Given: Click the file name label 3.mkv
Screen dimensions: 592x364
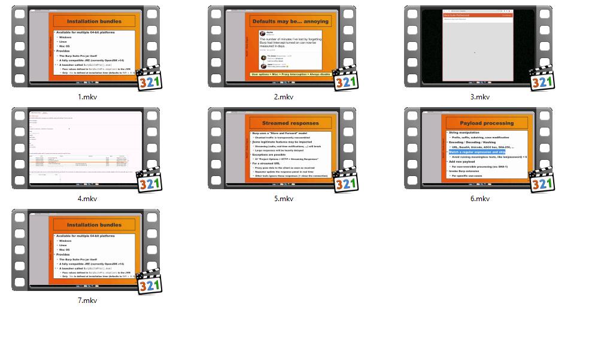Looking at the screenshot, I should point(479,97).
